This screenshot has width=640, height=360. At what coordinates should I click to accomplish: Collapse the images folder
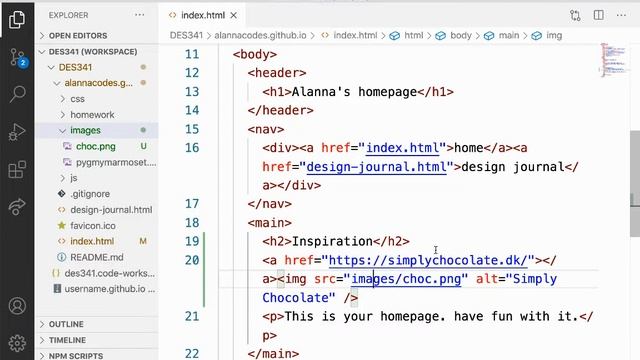(x=97, y=130)
